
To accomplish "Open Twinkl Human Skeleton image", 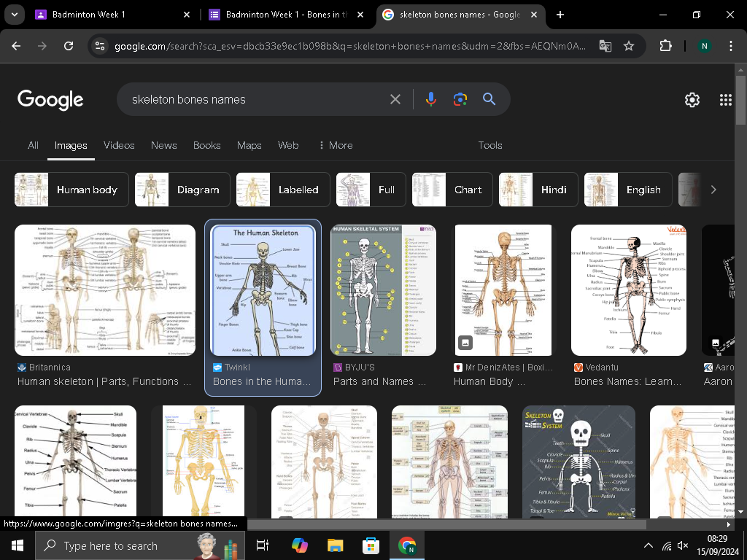I will point(263,290).
